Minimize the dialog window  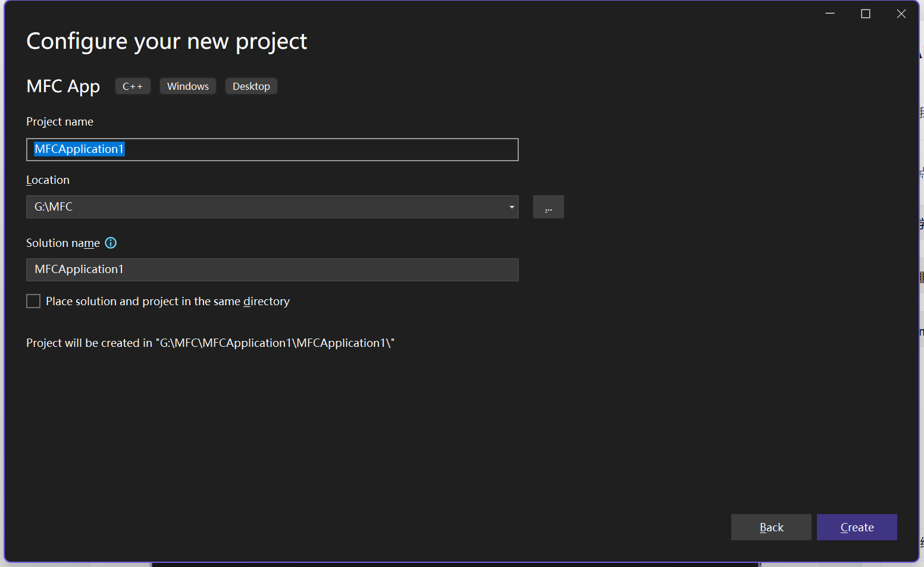(830, 14)
